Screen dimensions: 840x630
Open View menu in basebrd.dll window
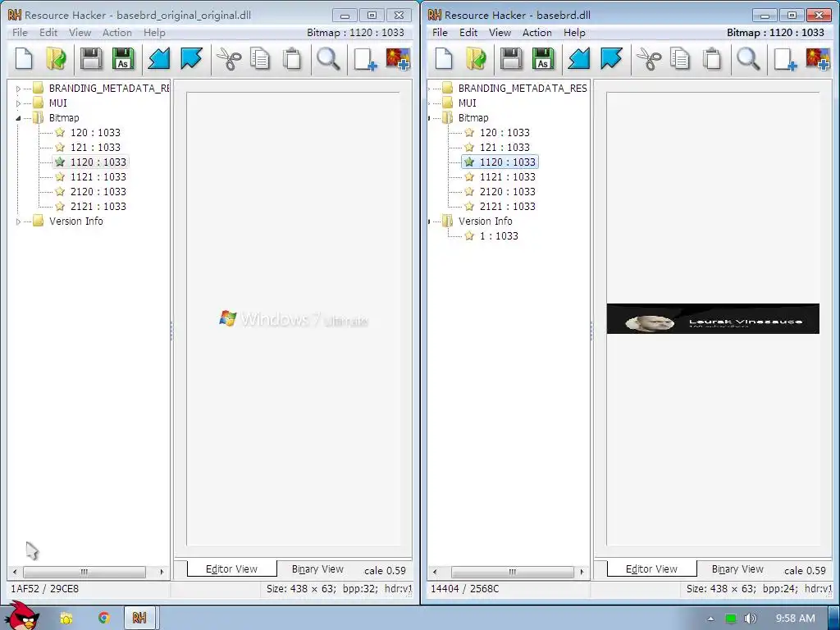click(x=500, y=33)
